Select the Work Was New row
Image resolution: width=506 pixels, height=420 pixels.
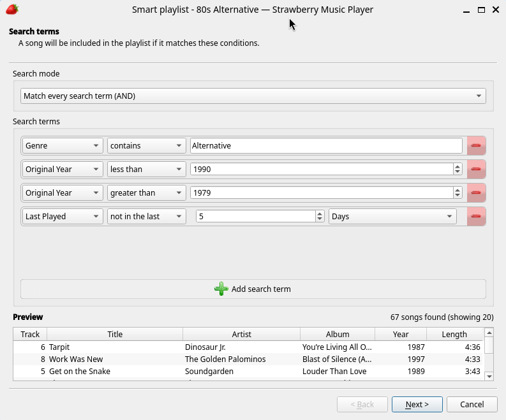click(x=248, y=359)
